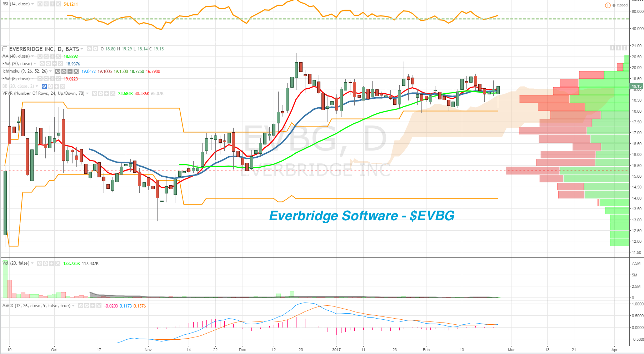Click the 2017 label on time axis

[x=336, y=350]
